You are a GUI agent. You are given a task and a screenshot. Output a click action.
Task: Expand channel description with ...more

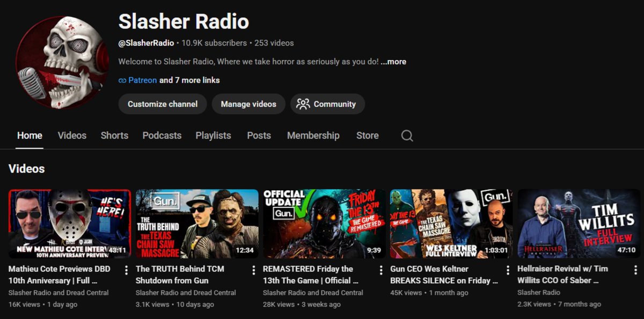point(393,62)
